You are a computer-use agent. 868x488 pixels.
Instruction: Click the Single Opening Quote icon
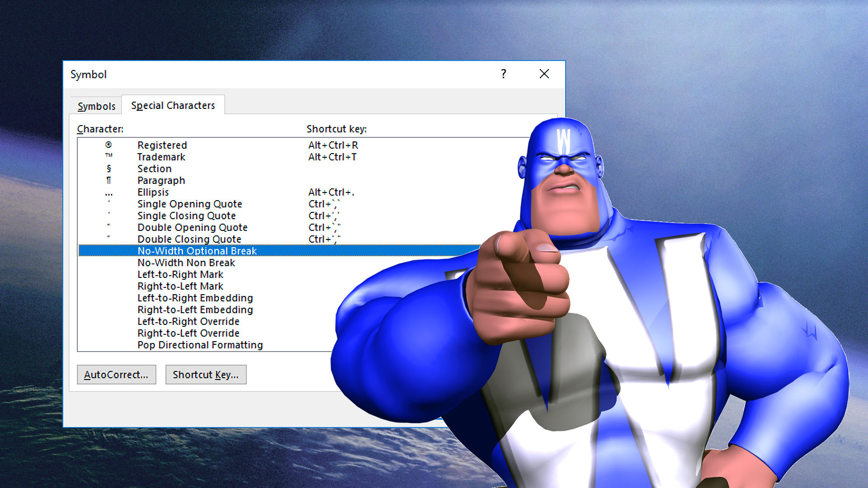[108, 204]
